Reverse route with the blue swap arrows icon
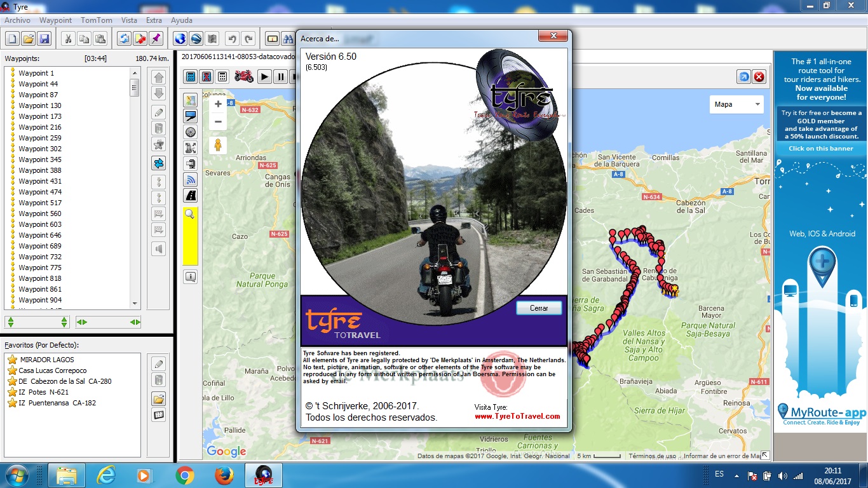 (159, 163)
